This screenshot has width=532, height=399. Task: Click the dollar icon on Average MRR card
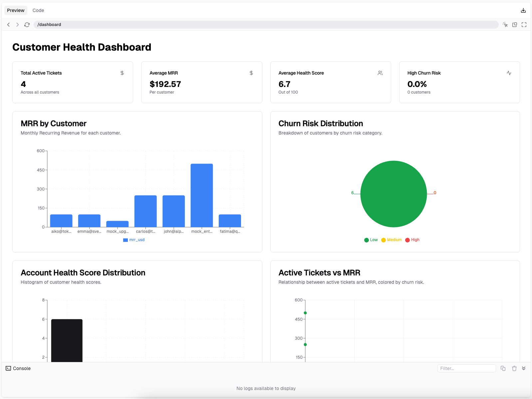tap(251, 73)
